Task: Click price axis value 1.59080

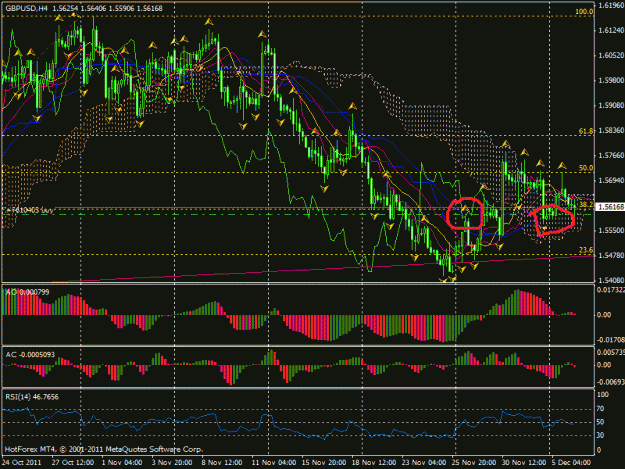Action: 611,106
